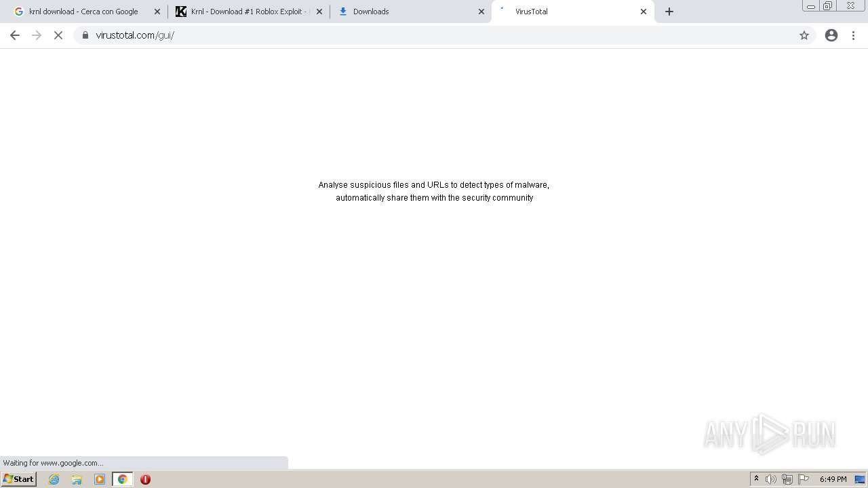Close the Downloads tab

tap(481, 12)
